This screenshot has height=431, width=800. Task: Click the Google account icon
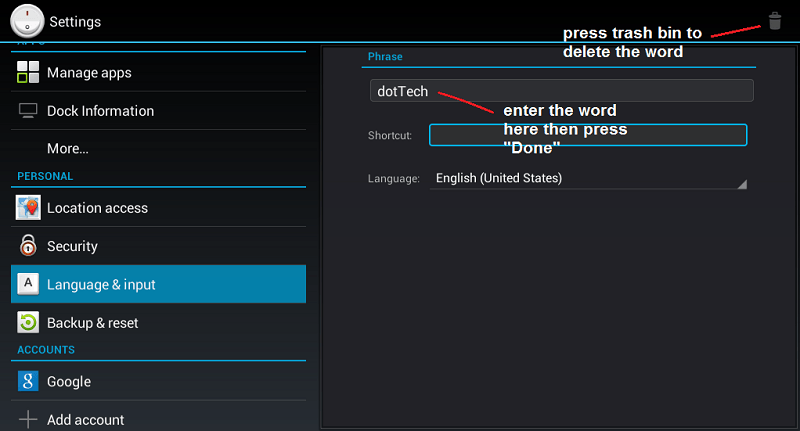[x=28, y=381]
